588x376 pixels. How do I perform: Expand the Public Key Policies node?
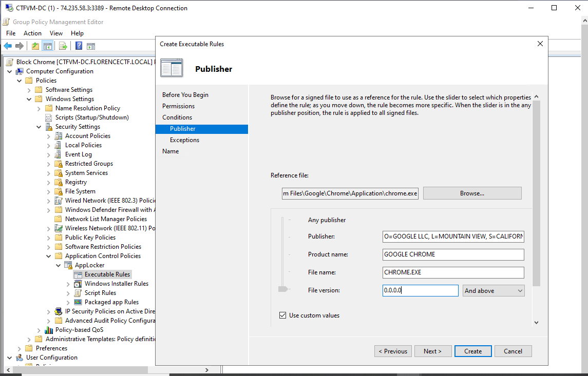point(48,238)
